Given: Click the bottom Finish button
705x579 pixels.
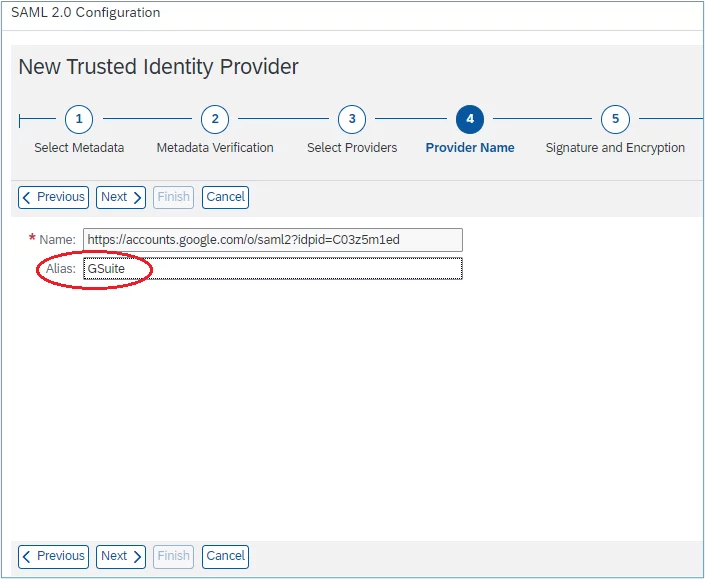Looking at the screenshot, I should tap(174, 557).
